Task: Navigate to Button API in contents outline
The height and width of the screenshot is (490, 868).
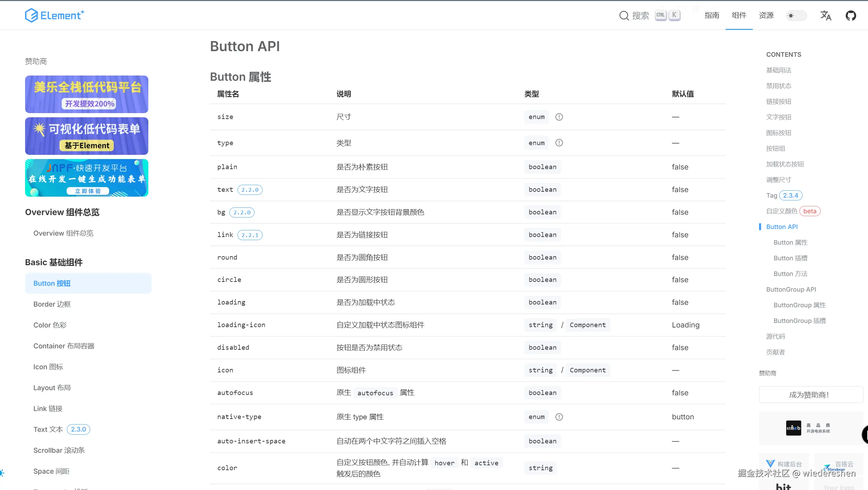Action: [x=782, y=227]
